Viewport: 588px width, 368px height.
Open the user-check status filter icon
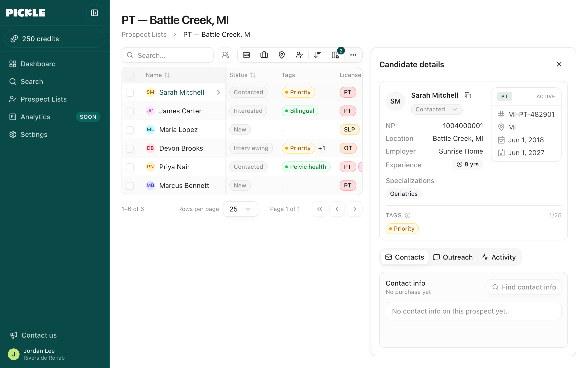[x=299, y=55]
